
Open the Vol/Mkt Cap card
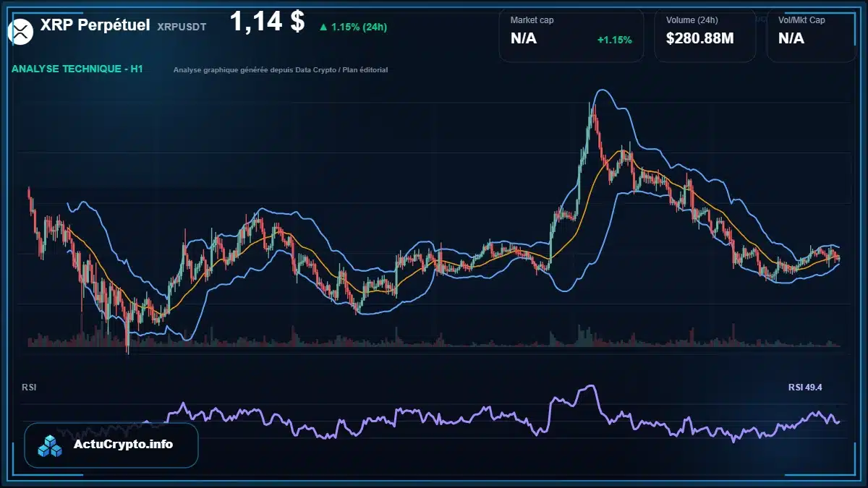click(x=812, y=35)
